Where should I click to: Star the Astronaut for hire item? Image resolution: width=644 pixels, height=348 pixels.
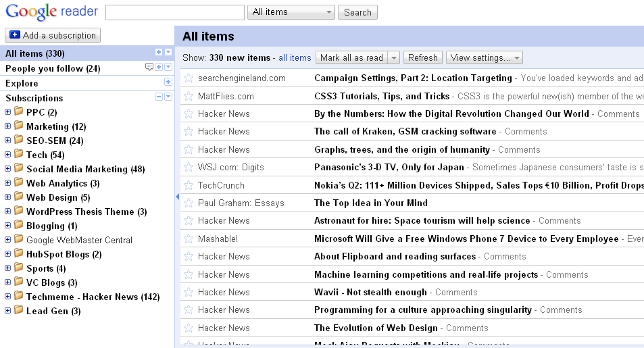(x=189, y=221)
